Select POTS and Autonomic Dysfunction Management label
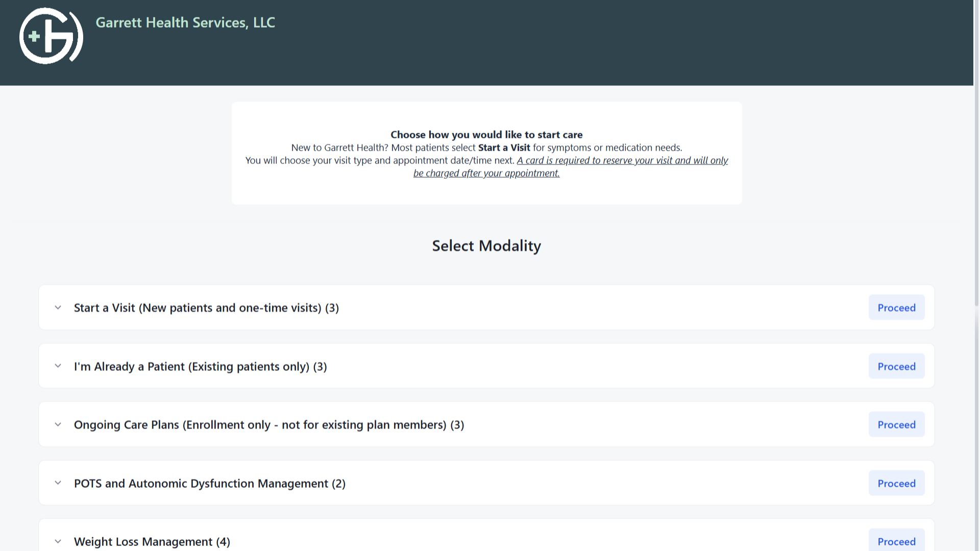Screen dimensions: 980x551 click(210, 484)
